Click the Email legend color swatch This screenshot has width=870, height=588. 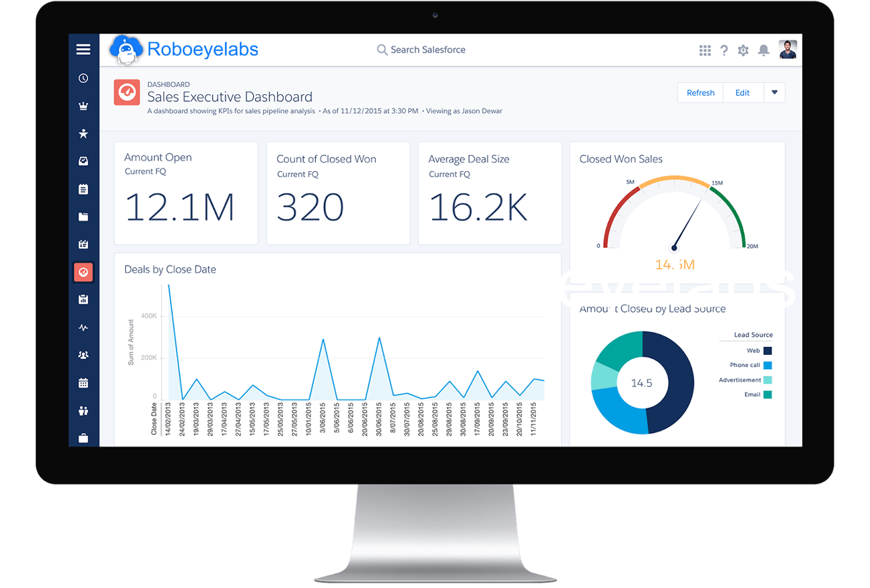coord(768,395)
